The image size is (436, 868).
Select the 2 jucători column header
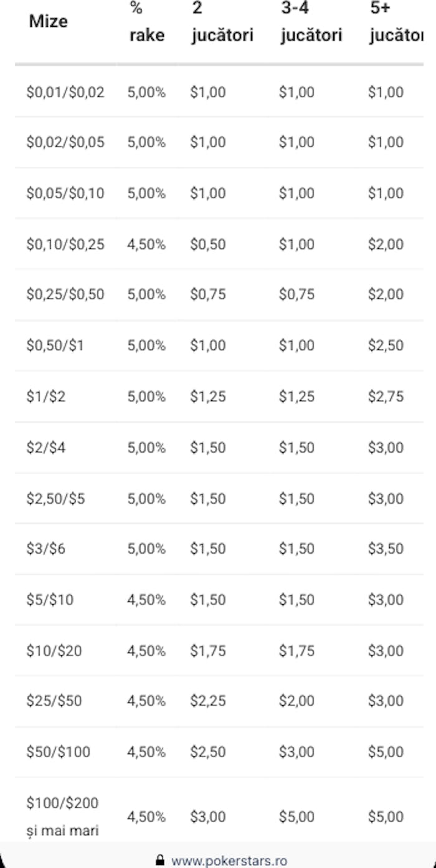click(222, 22)
